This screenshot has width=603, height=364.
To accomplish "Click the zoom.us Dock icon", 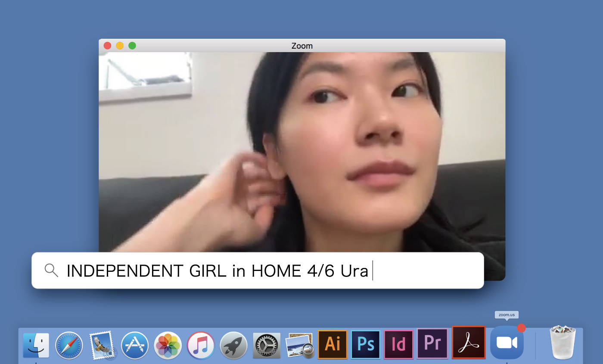I will (507, 342).
